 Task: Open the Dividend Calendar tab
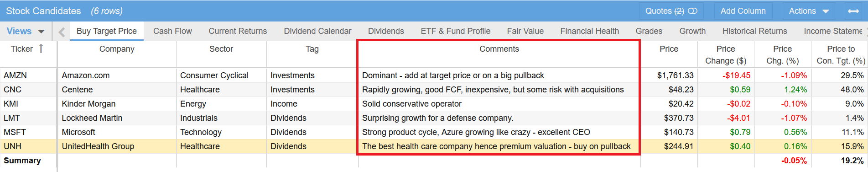[317, 31]
